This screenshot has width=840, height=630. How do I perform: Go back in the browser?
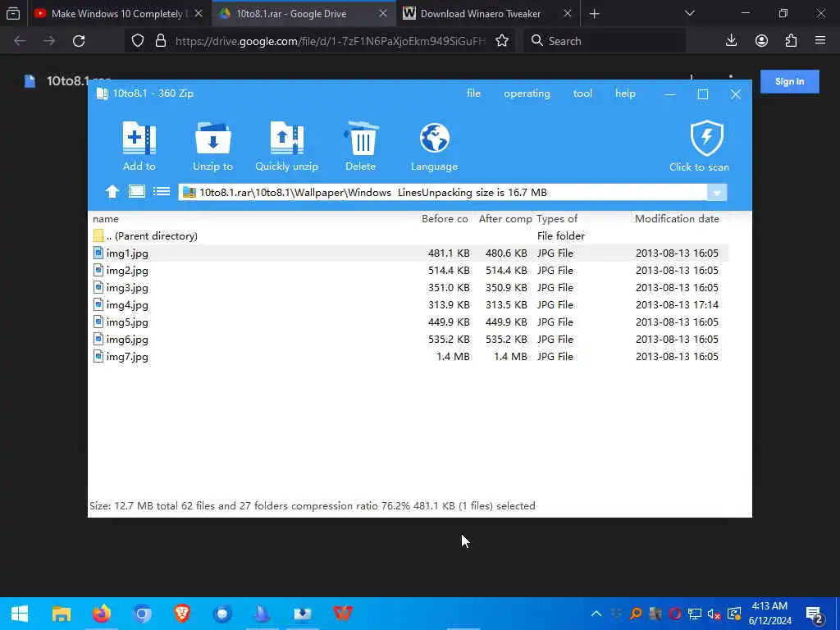point(20,41)
